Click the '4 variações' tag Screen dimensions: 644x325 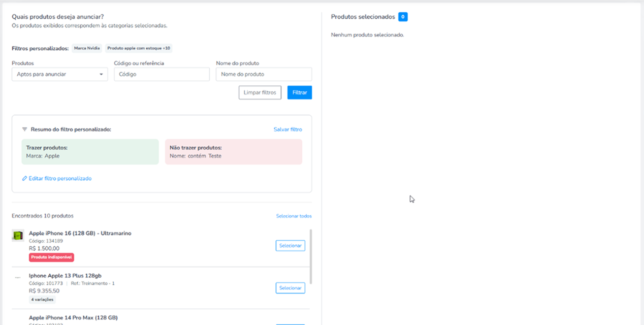[42, 300]
